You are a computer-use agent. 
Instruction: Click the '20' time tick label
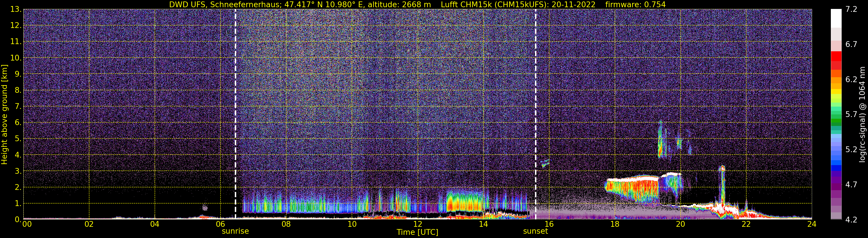coord(680,224)
